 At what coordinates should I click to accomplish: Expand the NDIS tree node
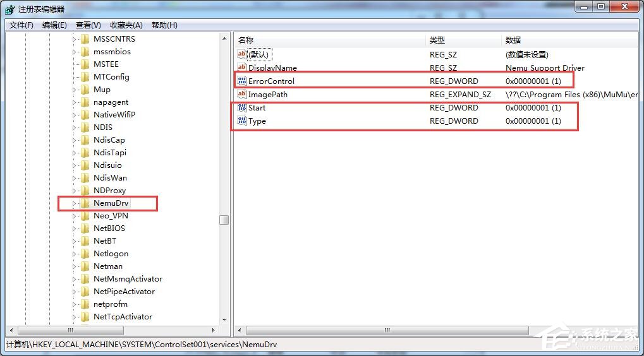point(75,128)
